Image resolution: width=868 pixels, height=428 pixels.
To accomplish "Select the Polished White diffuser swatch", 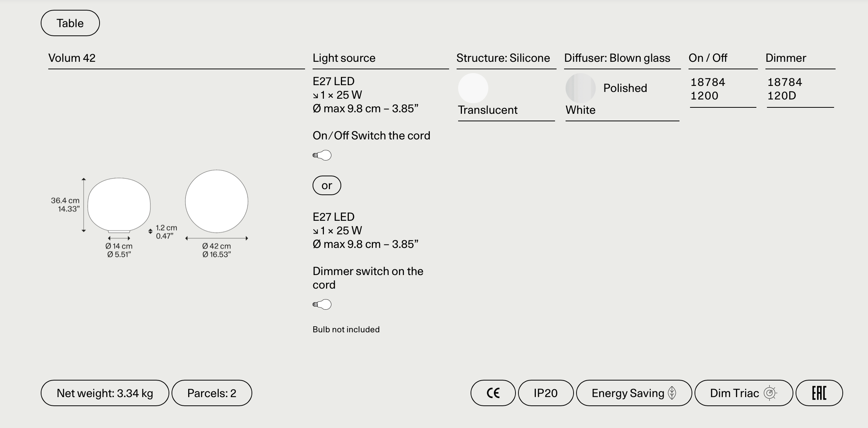I will (580, 88).
